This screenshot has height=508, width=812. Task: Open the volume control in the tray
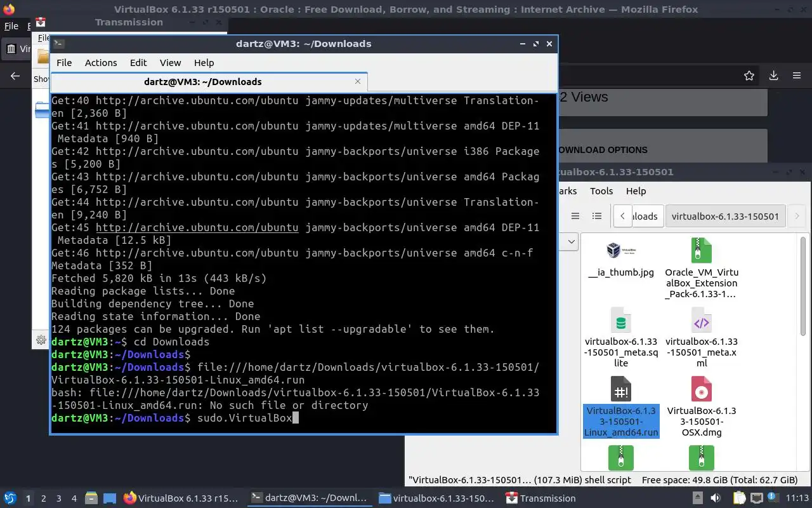716,498
